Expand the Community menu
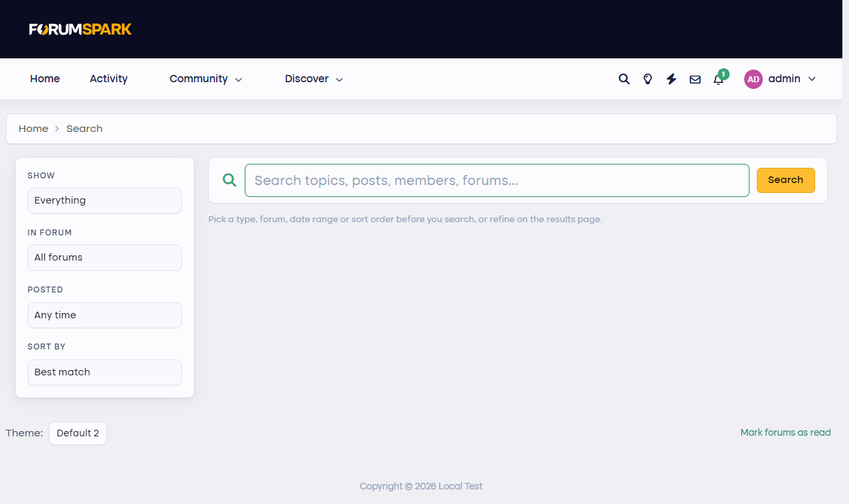The height and width of the screenshot is (504, 849). [206, 79]
